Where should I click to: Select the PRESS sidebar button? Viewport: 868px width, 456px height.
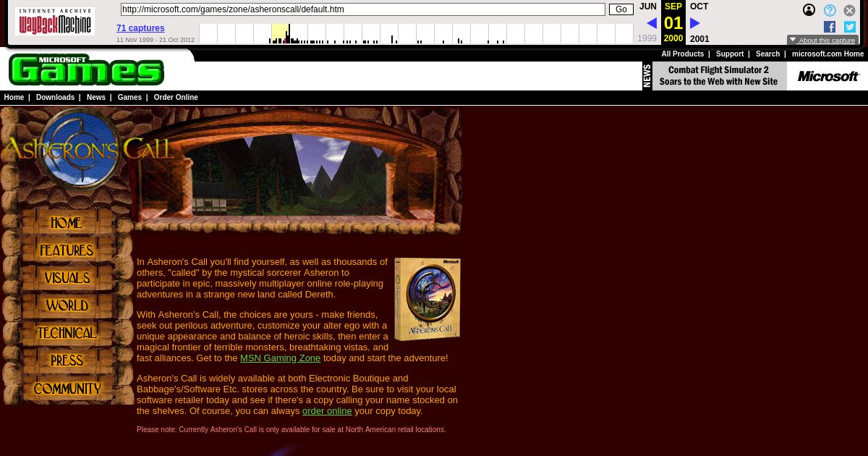(x=67, y=360)
